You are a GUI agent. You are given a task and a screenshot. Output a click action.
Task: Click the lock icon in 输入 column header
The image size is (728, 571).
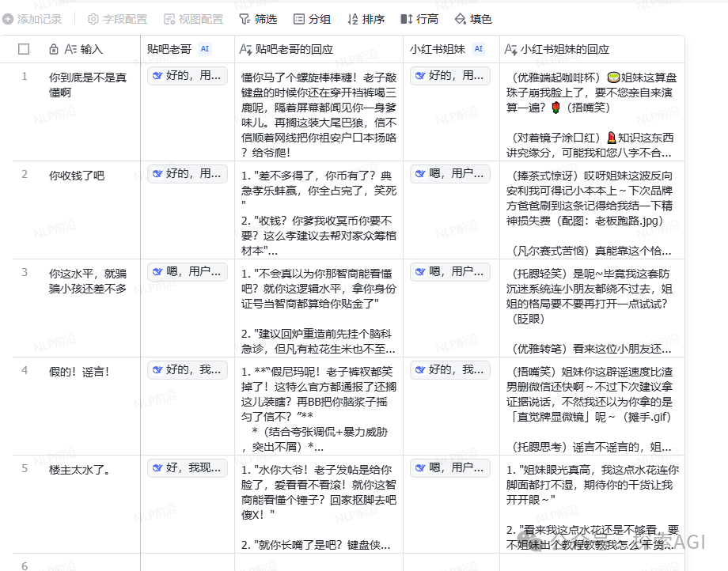pyautogui.click(x=54, y=49)
